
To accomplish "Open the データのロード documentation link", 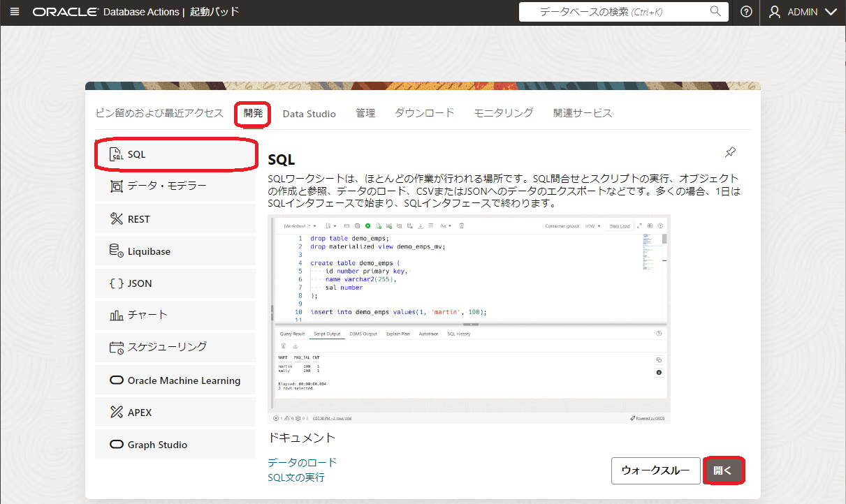I will tap(302, 462).
